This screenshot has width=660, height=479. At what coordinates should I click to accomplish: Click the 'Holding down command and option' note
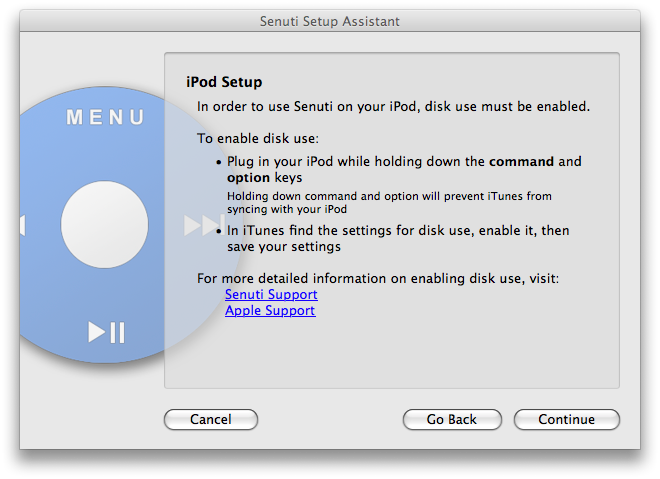click(389, 202)
